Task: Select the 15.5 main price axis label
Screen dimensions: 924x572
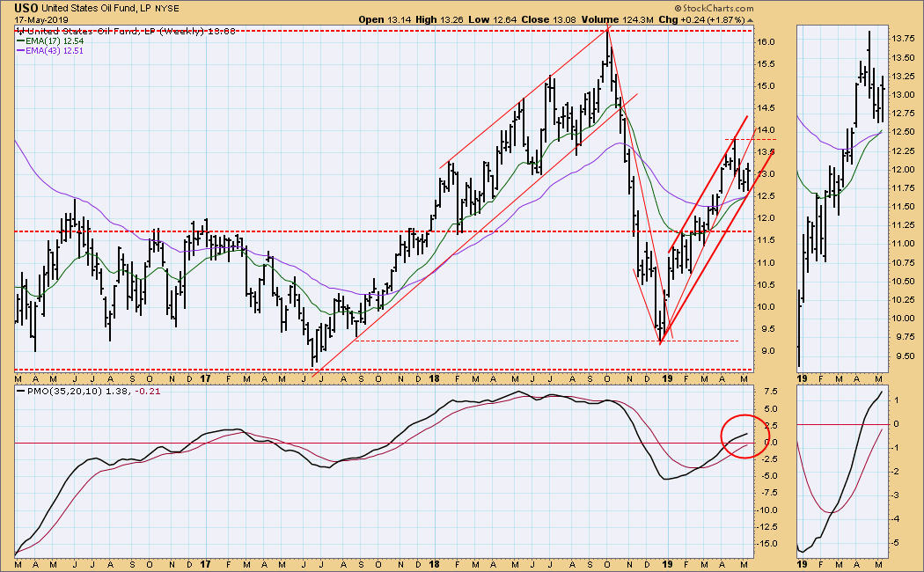Action: pos(766,63)
